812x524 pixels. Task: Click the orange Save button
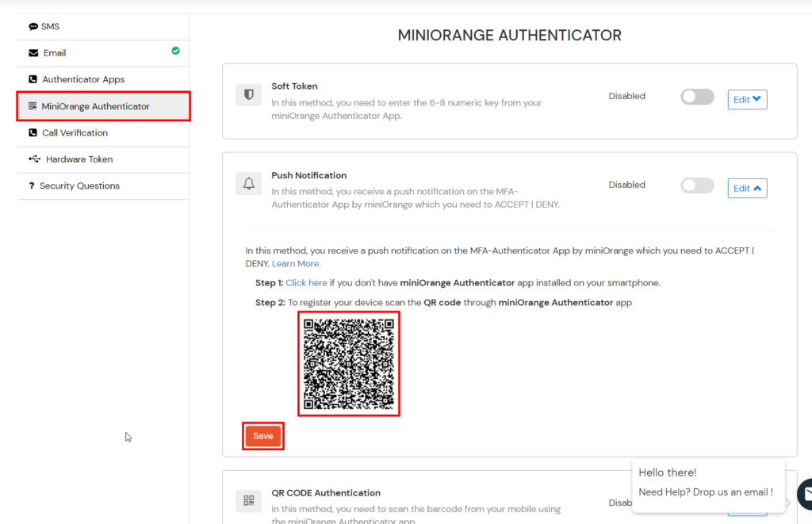[x=263, y=436]
